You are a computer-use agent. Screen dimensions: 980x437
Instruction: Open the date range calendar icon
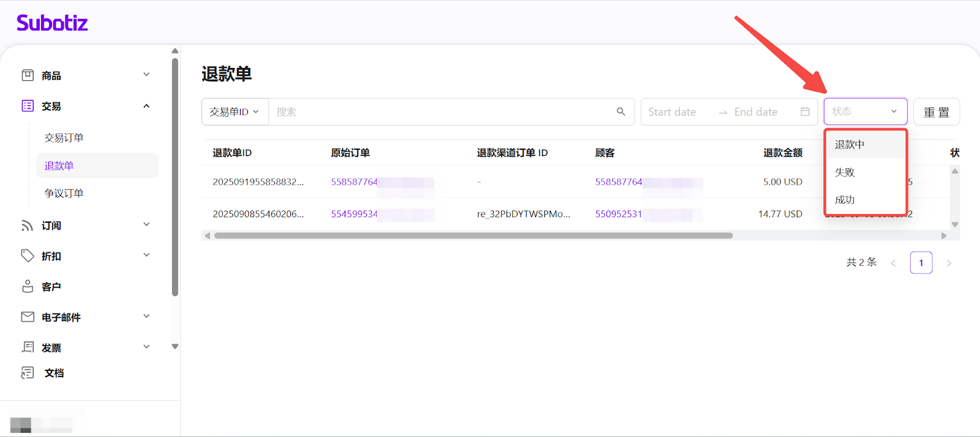point(805,111)
